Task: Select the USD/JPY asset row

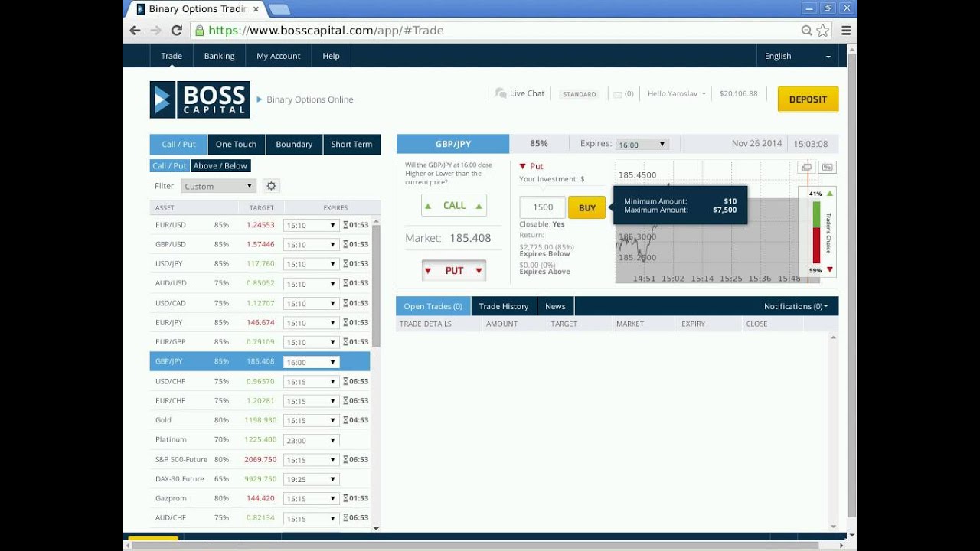Action: pyautogui.click(x=260, y=264)
